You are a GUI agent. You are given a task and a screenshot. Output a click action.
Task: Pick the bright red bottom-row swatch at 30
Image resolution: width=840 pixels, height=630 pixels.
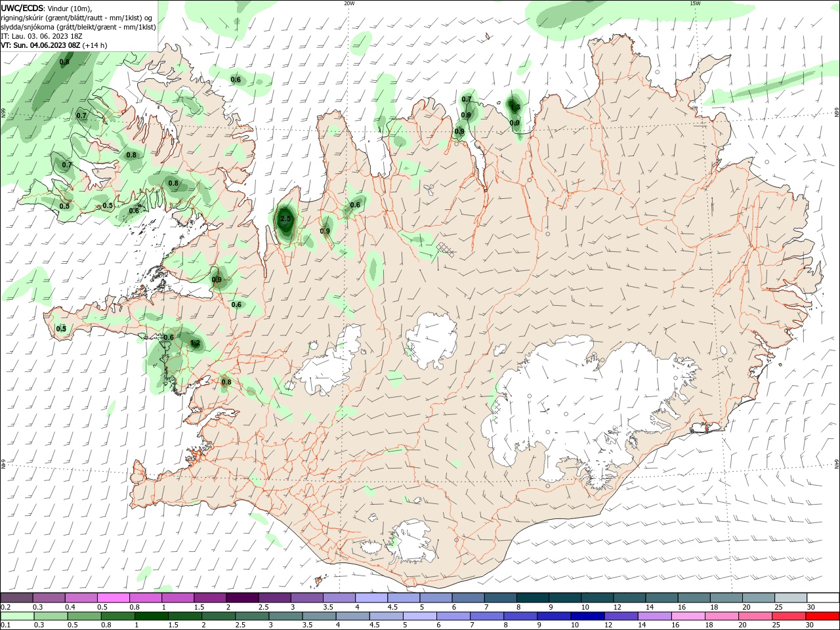(x=822, y=616)
